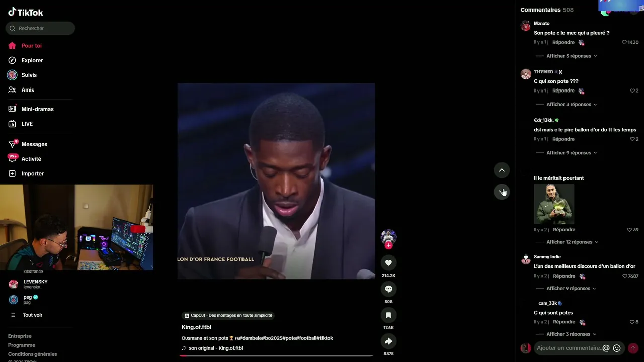
Task: Open Conditions générales footer link
Action: click(x=33, y=354)
